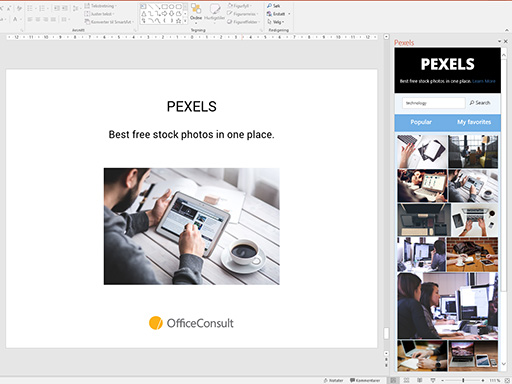Switch to Reading view
The image size is (512, 384).
(x=420, y=380)
